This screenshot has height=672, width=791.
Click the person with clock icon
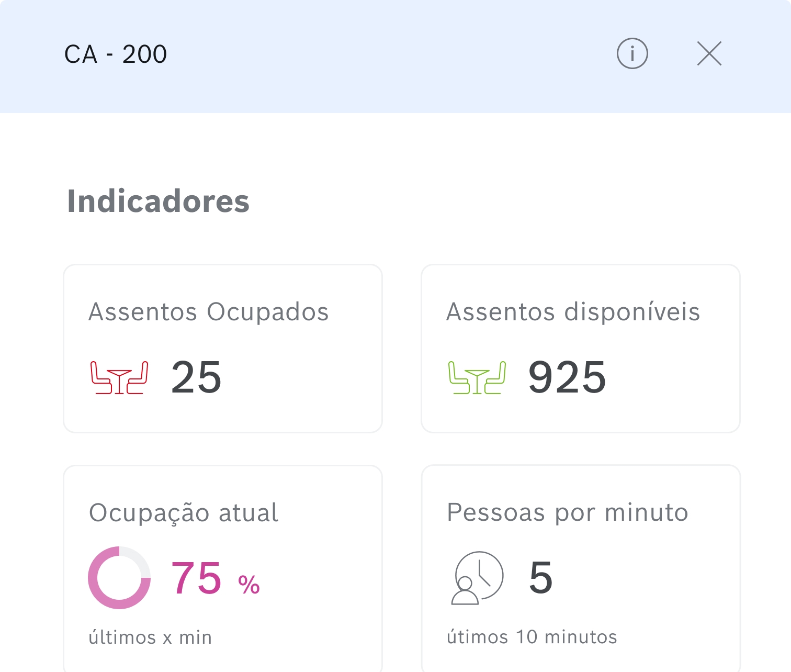(477, 578)
